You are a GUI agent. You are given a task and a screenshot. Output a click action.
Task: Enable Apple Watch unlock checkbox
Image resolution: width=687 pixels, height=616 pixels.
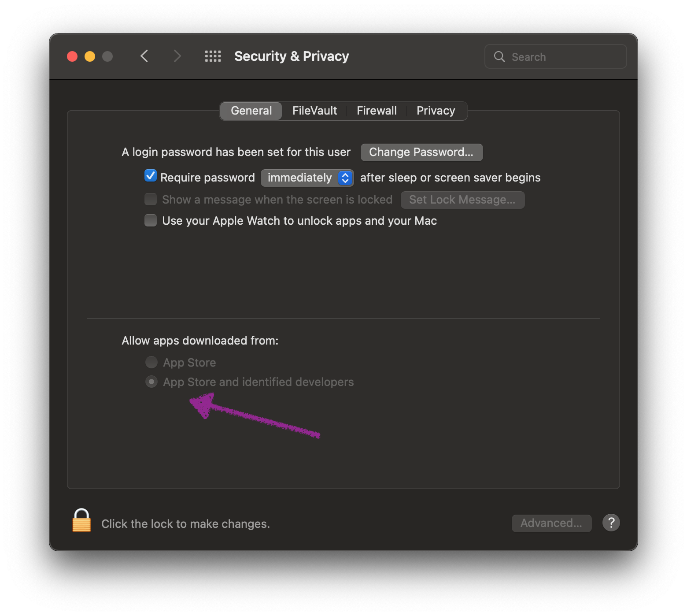(x=151, y=220)
